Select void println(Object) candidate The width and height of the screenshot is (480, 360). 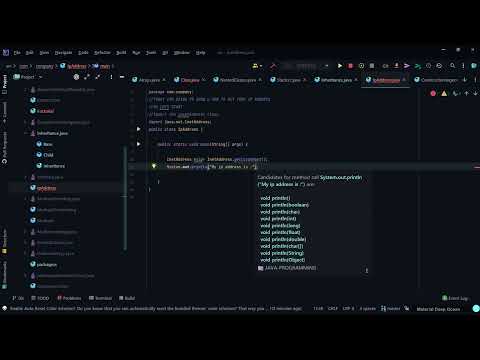[x=283, y=260]
